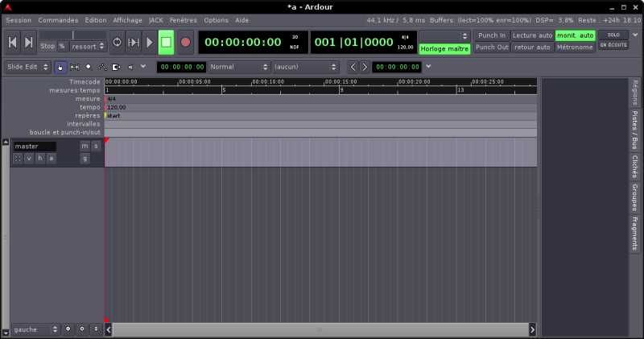644x339 pixels.
Task: Select the time-stretch tool
Action: tap(117, 67)
